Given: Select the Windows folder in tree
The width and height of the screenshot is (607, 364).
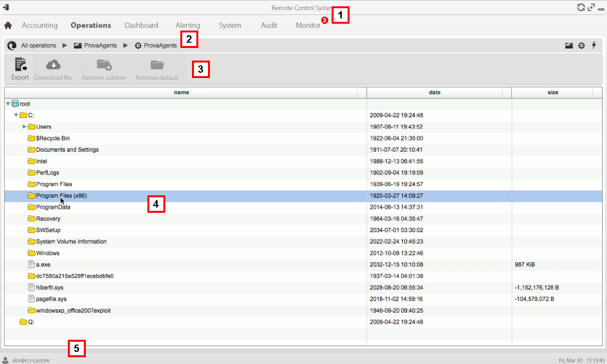Looking at the screenshot, I should pyautogui.click(x=48, y=253).
